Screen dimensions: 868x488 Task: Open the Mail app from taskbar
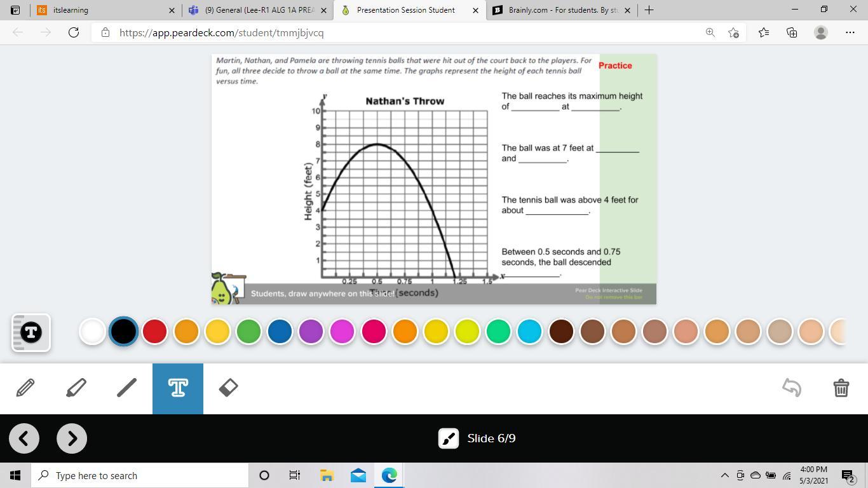pyautogui.click(x=358, y=475)
